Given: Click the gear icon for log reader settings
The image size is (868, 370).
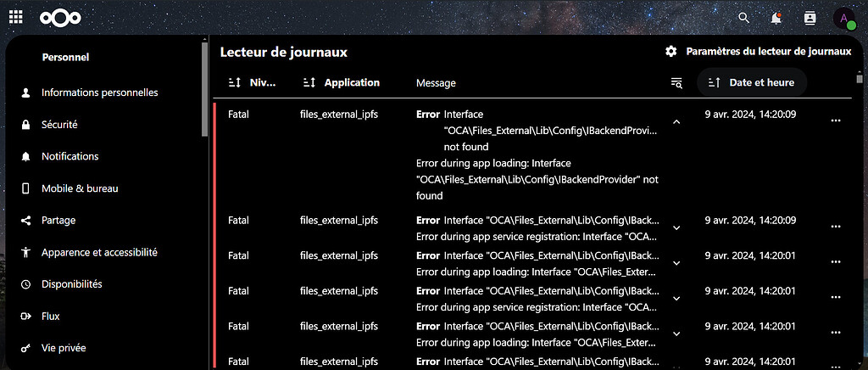Looking at the screenshot, I should (x=671, y=52).
